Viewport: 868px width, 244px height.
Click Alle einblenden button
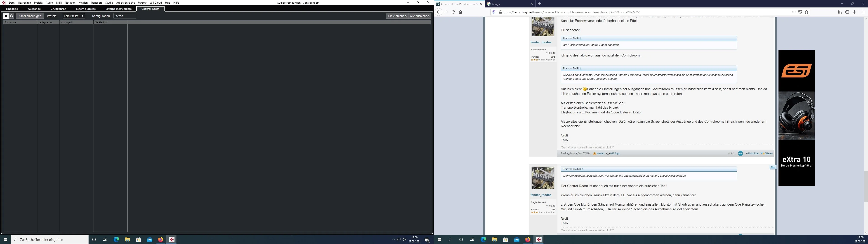(x=397, y=16)
